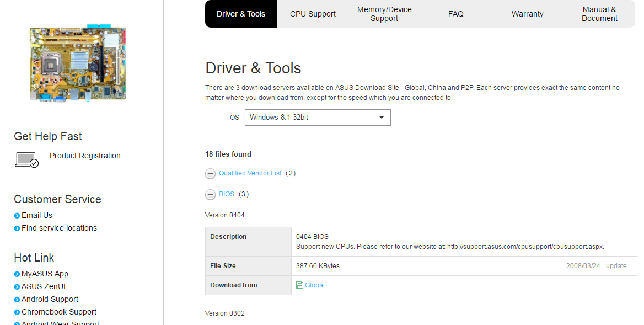Click the '18 files found' text
This screenshot has height=325, width=644.
pyautogui.click(x=228, y=154)
